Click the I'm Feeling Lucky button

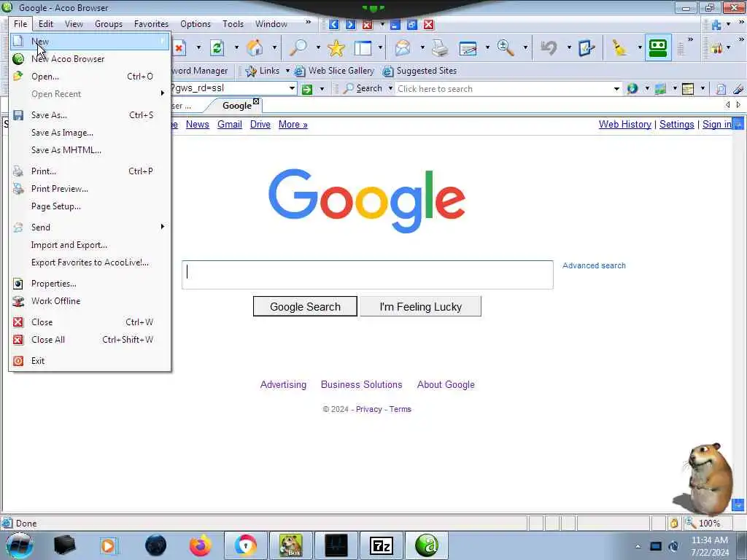pos(421,307)
